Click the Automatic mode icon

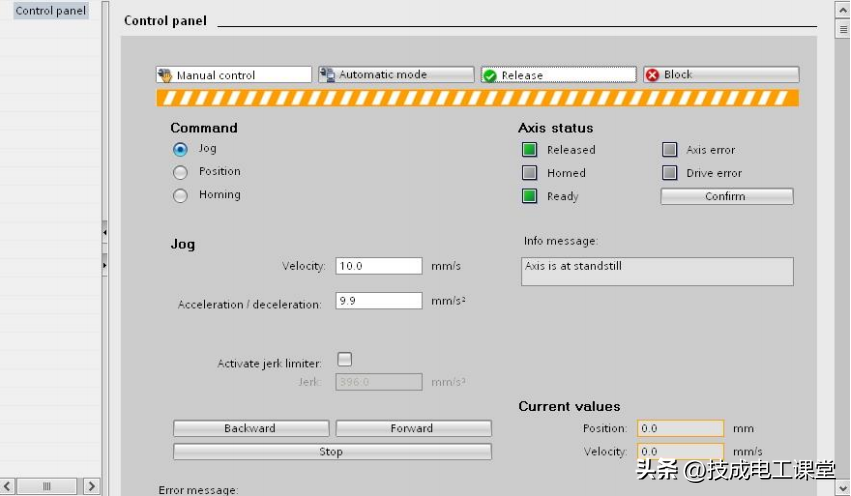point(327,75)
